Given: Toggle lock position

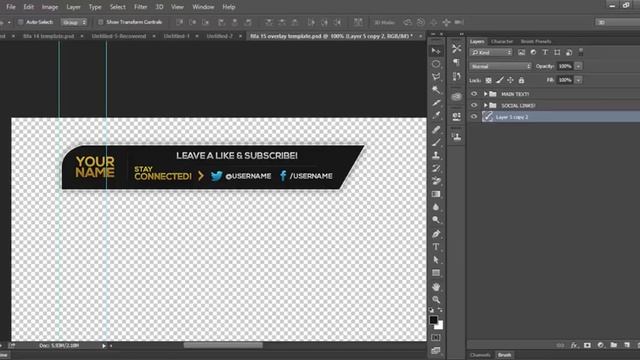Looking at the screenshot, I should [x=510, y=80].
